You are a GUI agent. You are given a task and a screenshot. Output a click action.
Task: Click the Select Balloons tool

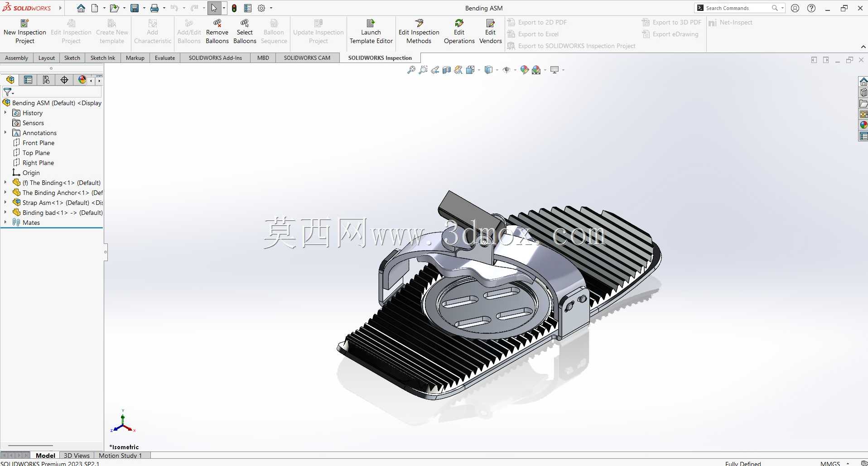click(x=245, y=31)
